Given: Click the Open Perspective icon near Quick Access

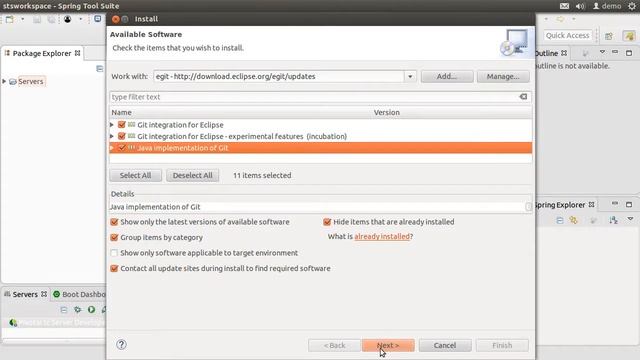Looking at the screenshot, I should click(609, 36).
